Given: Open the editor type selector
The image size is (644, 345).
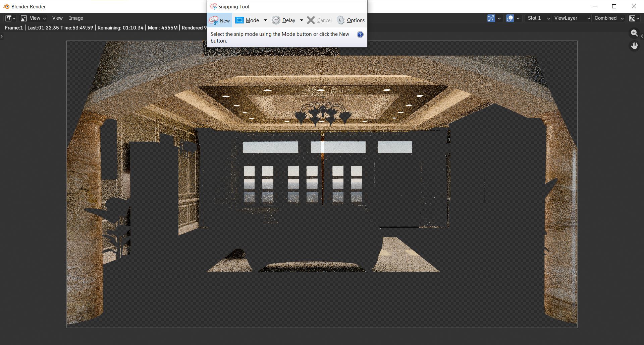Looking at the screenshot, I should click(10, 18).
